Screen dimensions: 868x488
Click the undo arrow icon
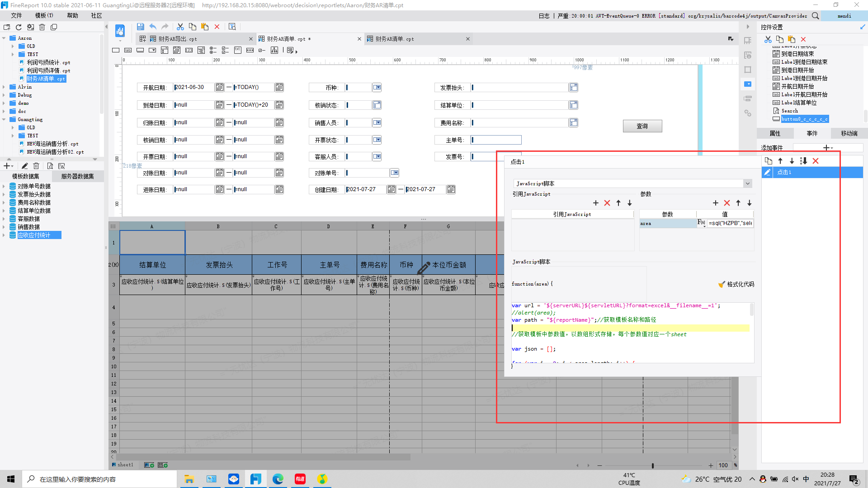(153, 27)
